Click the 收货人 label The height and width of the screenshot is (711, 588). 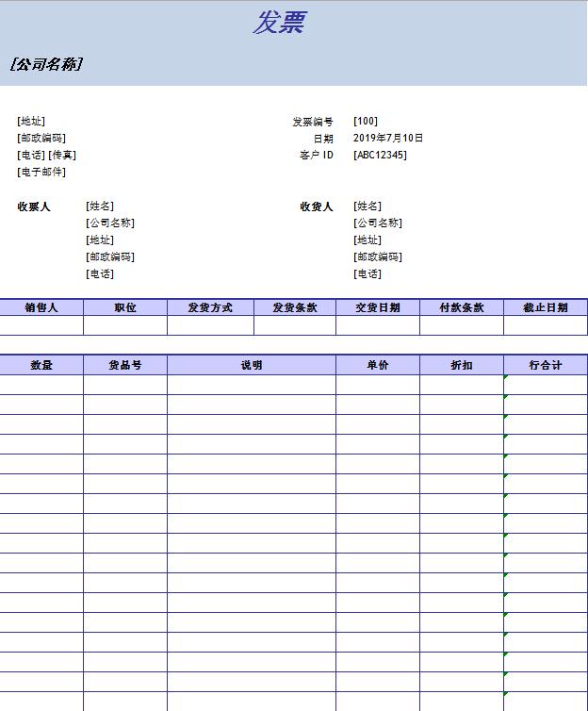coord(317,207)
